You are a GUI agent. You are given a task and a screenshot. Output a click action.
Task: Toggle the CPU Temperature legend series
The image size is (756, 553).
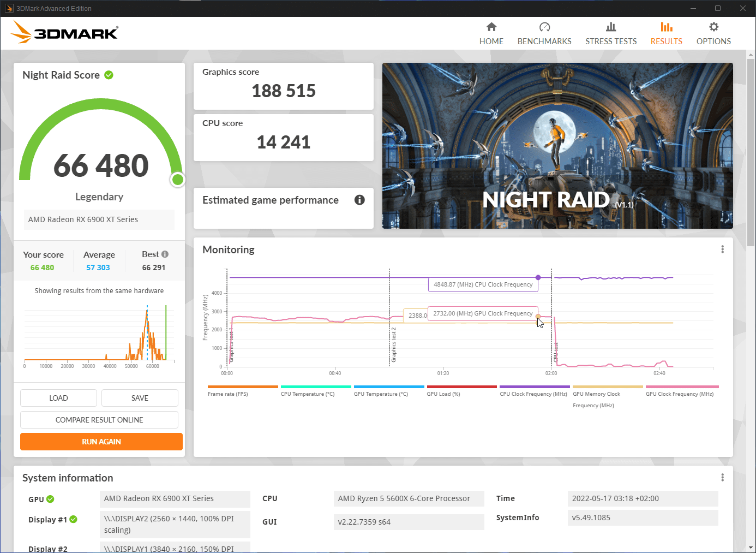[x=316, y=391]
